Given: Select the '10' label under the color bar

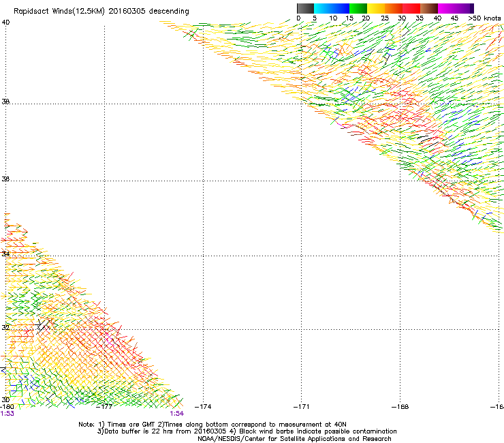Looking at the screenshot, I should 333,18.
